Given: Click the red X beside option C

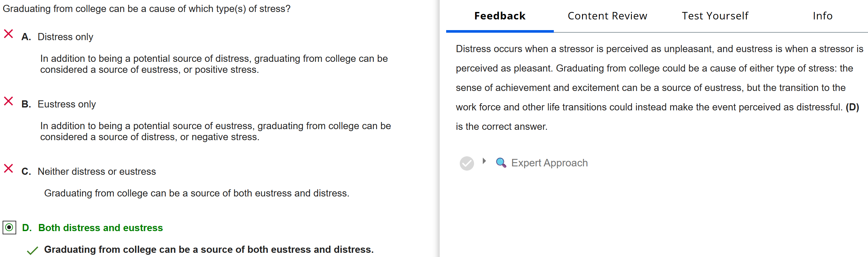Looking at the screenshot, I should coord(8,169).
